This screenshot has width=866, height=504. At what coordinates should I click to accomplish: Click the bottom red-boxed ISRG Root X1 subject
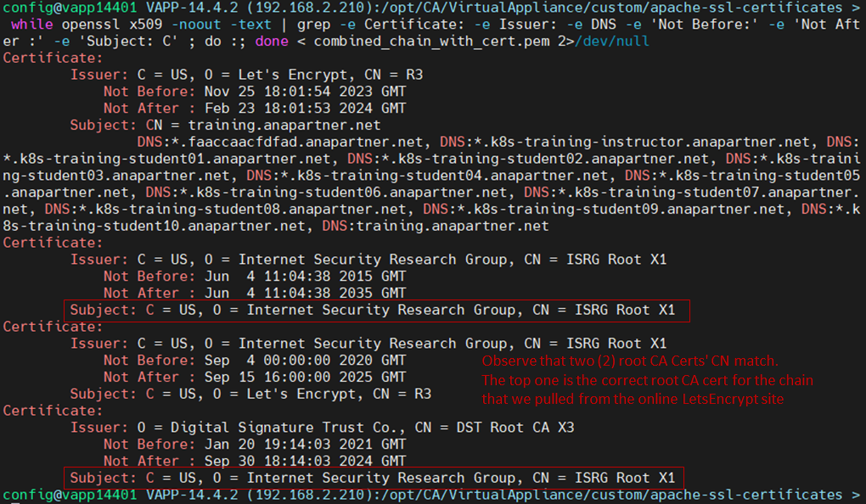pyautogui.click(x=373, y=478)
